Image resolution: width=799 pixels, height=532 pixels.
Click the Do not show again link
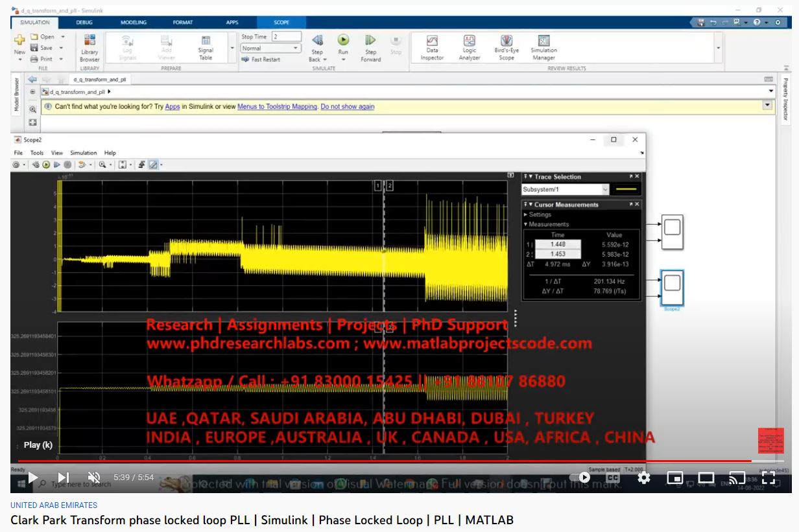tap(347, 107)
